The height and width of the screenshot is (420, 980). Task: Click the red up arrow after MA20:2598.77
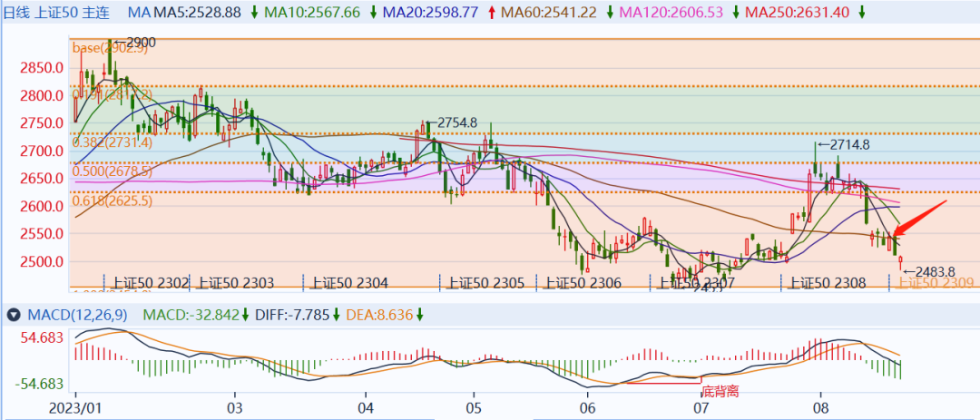pyautogui.click(x=492, y=12)
